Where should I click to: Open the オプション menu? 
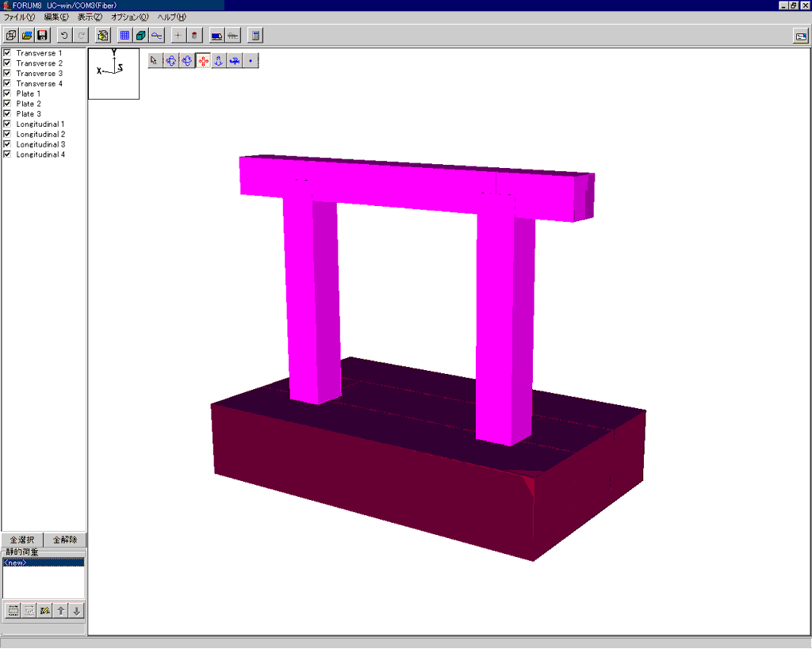[x=129, y=17]
